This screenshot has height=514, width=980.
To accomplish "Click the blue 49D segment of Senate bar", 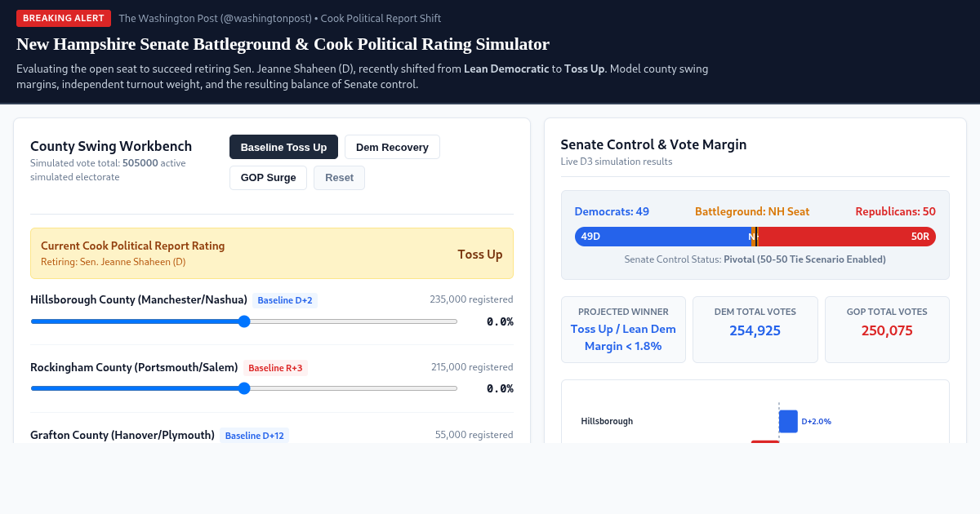I will pos(662,237).
